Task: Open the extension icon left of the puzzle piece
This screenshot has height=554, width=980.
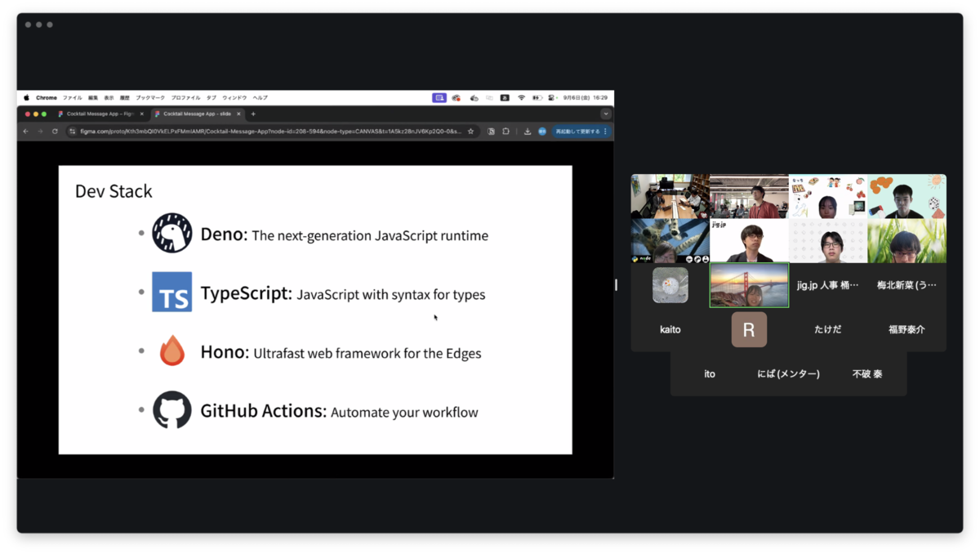Action: (x=492, y=131)
